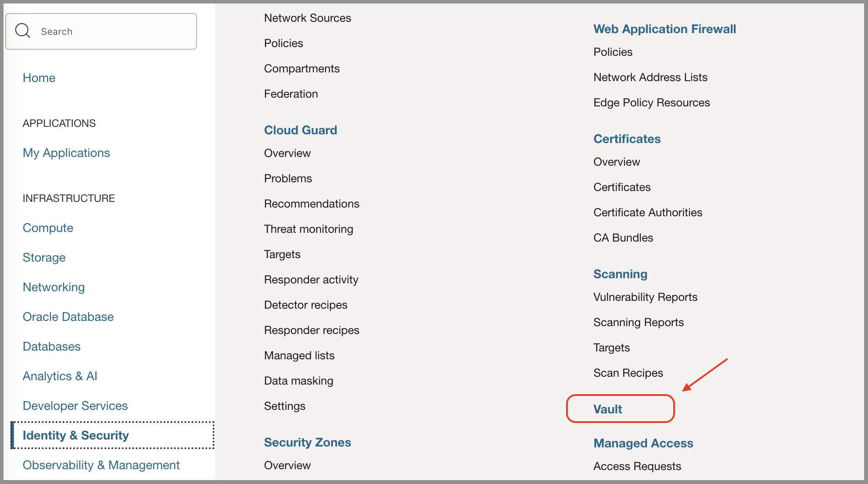Open the Home link in sidebar
Image resolution: width=868 pixels, height=484 pixels.
pos(39,78)
